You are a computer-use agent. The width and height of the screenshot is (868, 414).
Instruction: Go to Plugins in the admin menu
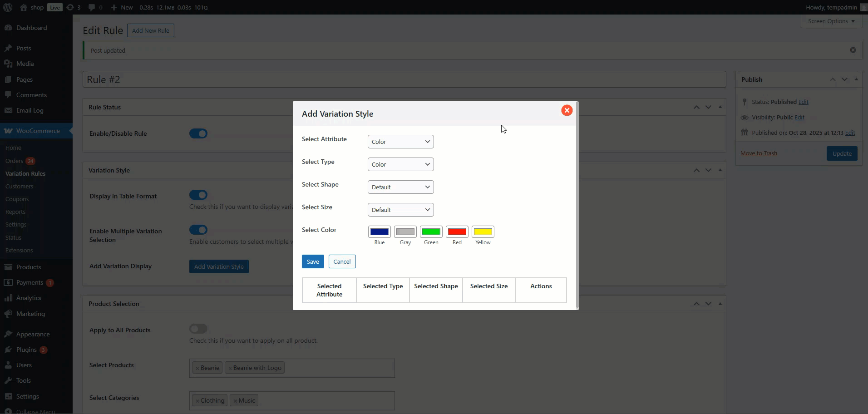pos(26,350)
